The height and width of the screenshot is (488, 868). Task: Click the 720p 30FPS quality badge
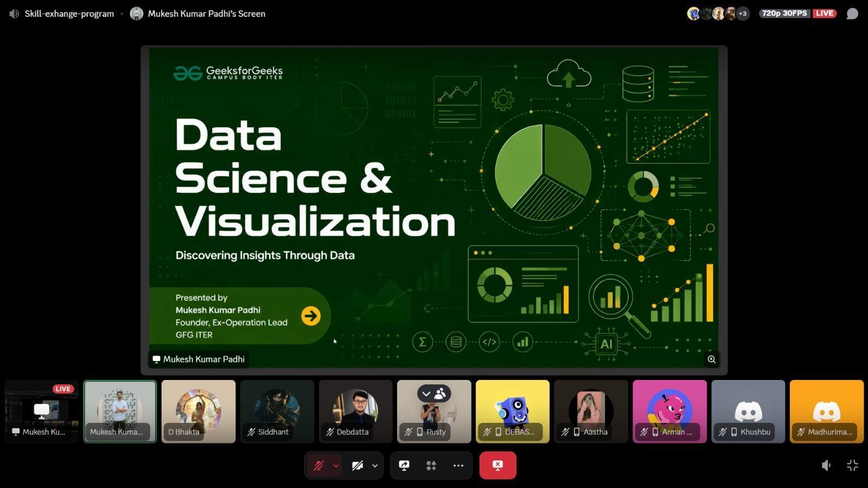(784, 13)
